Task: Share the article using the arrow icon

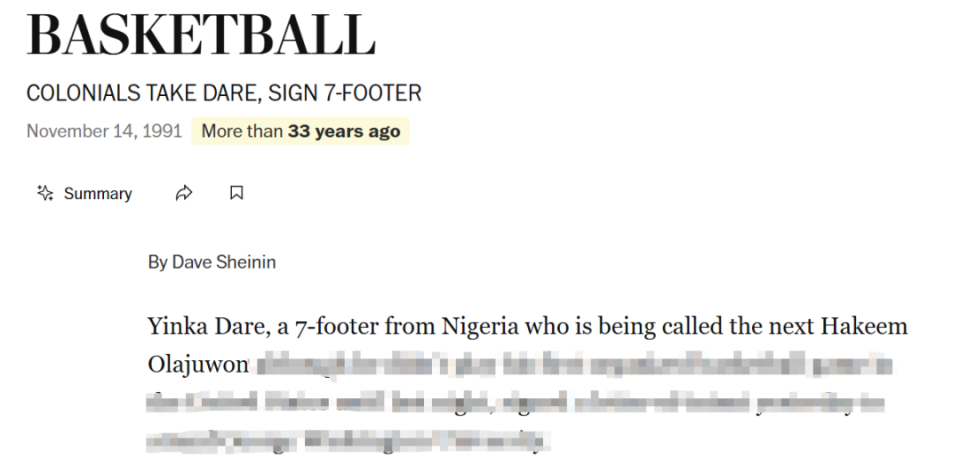Action: [x=184, y=193]
